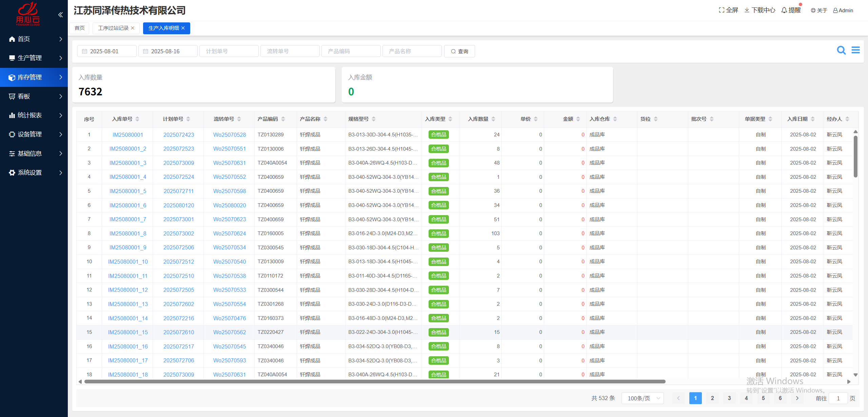Close the 工序过站记录 tab
The image size is (868, 417).
[x=133, y=28]
